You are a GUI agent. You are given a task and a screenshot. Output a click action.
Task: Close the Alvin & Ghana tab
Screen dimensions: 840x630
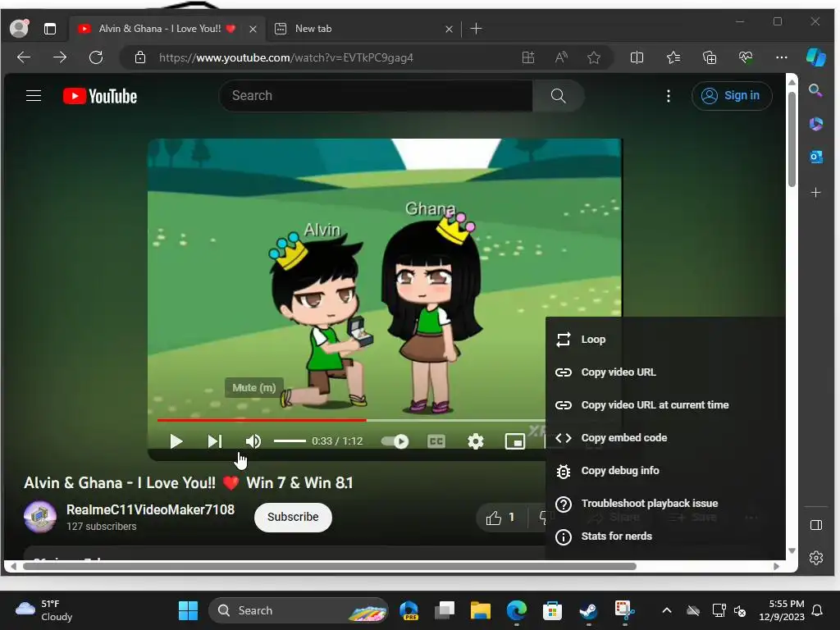[x=253, y=29]
